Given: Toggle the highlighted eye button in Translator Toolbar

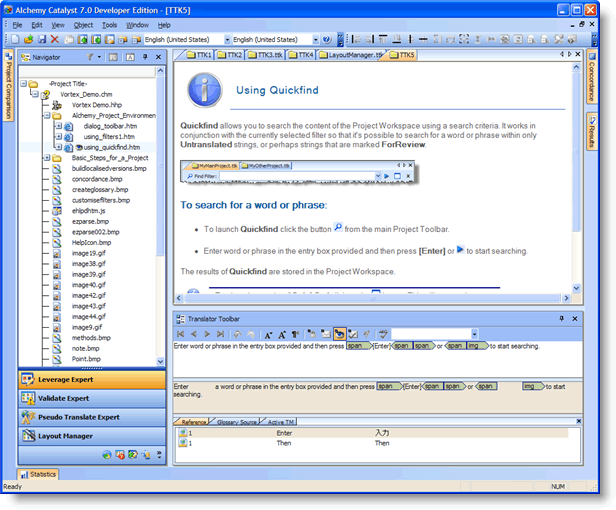Looking at the screenshot, I should (x=339, y=334).
